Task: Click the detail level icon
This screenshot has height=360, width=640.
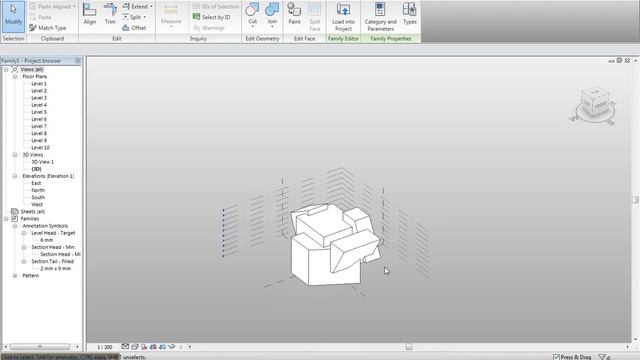Action: tap(125, 347)
